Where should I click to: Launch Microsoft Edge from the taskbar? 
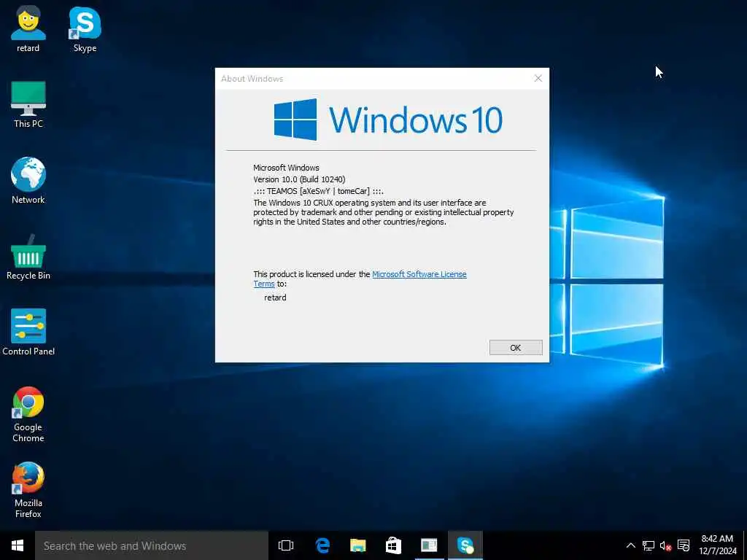coord(322,545)
